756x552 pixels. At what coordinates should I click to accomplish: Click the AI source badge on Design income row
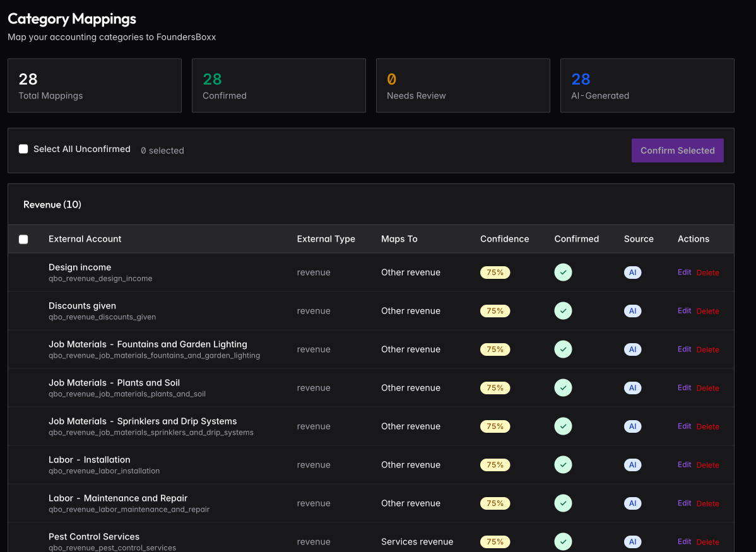pyautogui.click(x=632, y=272)
